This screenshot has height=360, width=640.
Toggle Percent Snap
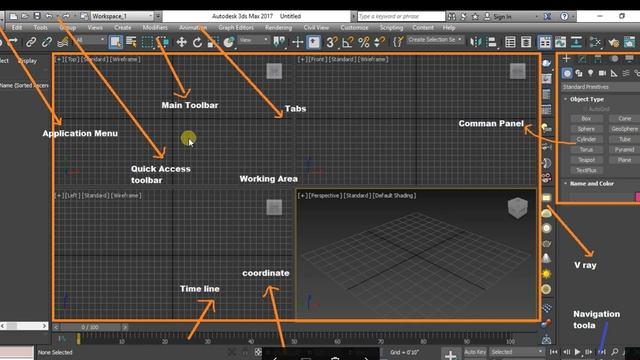(x=363, y=42)
